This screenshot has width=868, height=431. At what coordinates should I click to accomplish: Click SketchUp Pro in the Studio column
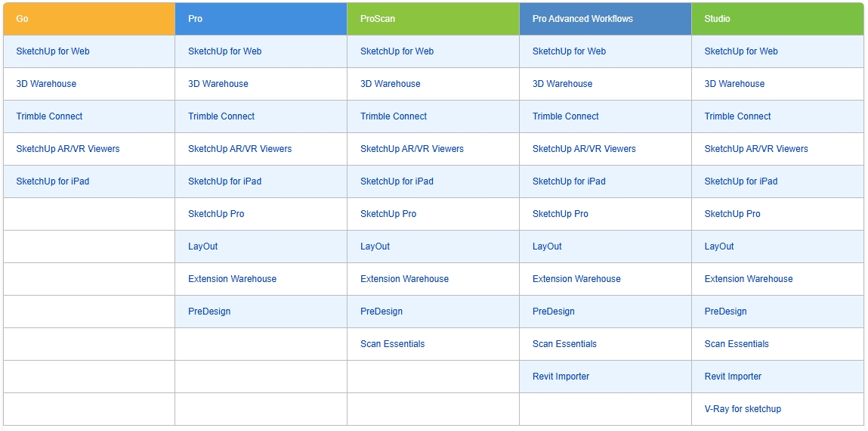(x=732, y=214)
